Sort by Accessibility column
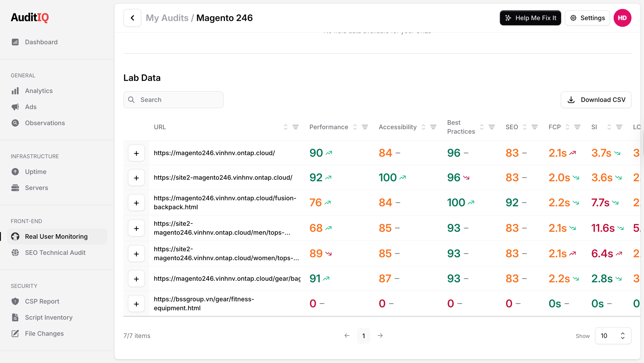Image resolution: width=644 pixels, height=363 pixels. [423, 127]
